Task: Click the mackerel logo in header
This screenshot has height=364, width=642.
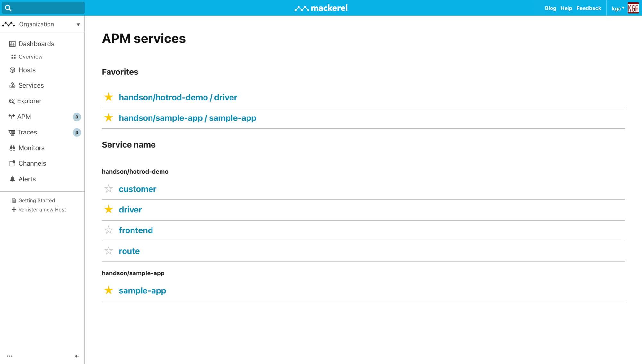Action: (x=321, y=8)
